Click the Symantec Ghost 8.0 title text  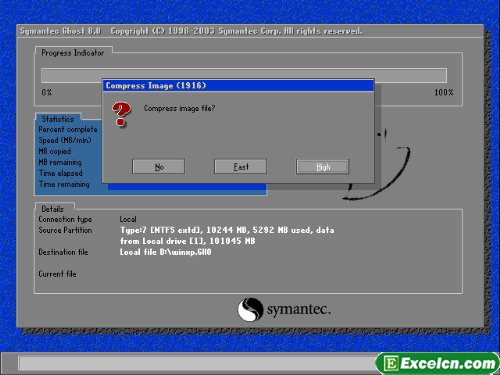point(60,31)
